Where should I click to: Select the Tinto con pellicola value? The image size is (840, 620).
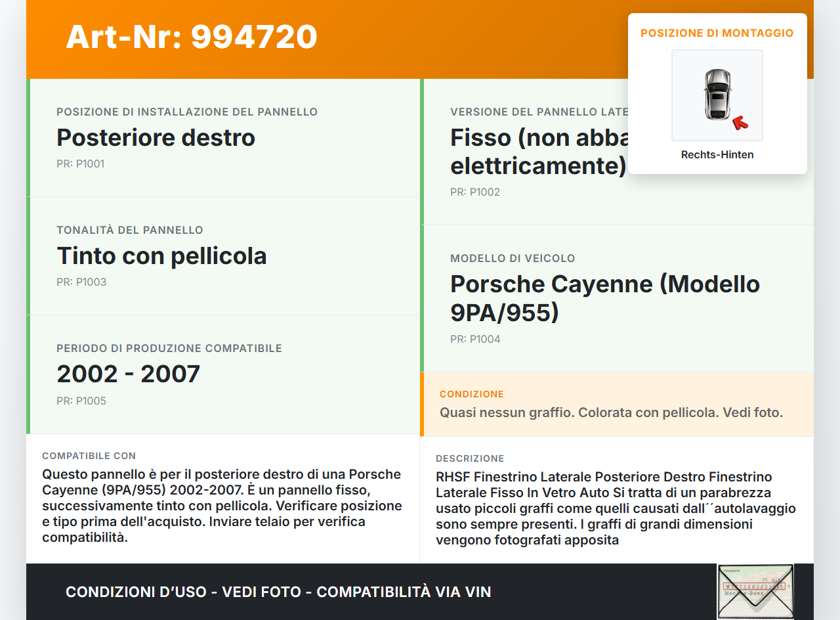point(161,256)
